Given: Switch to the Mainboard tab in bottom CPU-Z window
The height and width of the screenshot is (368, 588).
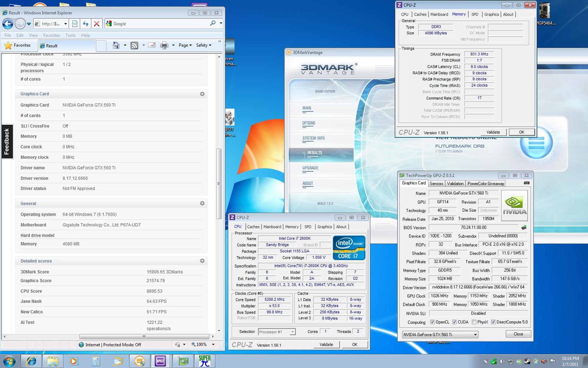Looking at the screenshot, I should pos(272,227).
